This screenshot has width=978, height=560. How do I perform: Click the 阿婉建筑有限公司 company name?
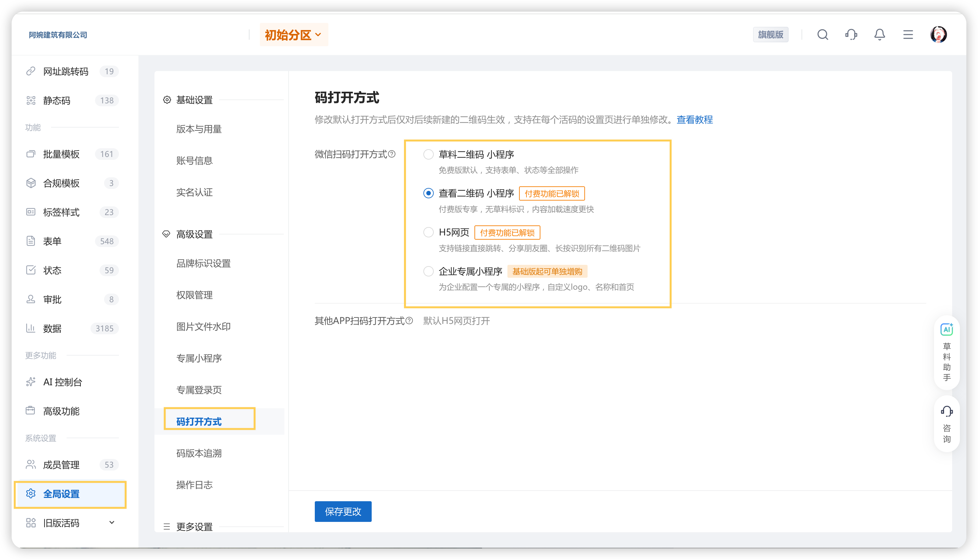pos(58,35)
